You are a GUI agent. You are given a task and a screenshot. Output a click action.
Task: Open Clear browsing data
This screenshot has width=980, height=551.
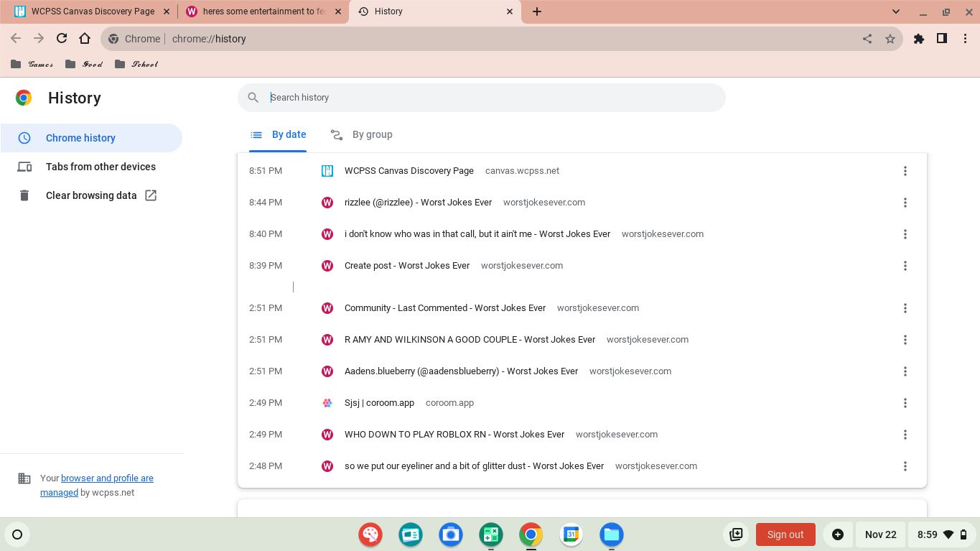click(91, 195)
